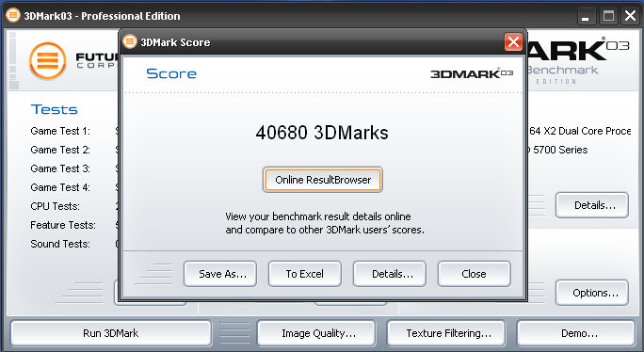Open Options in the main window

pos(592,293)
